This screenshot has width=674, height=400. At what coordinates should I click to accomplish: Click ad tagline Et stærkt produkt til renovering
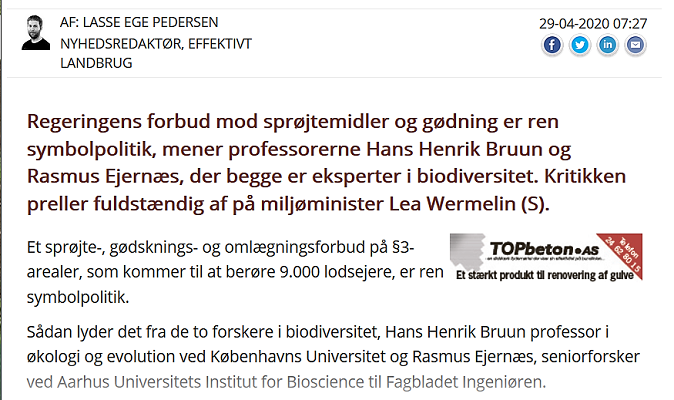click(545, 275)
